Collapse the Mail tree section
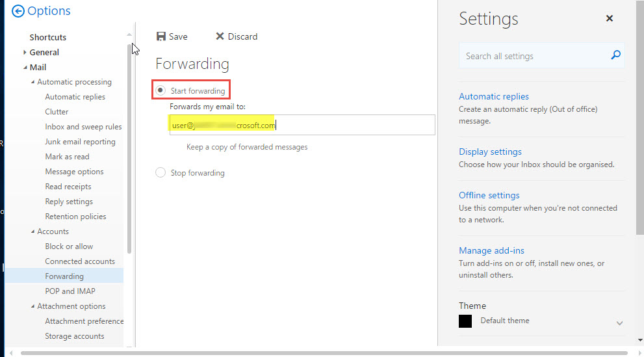644x357 pixels. coord(25,67)
